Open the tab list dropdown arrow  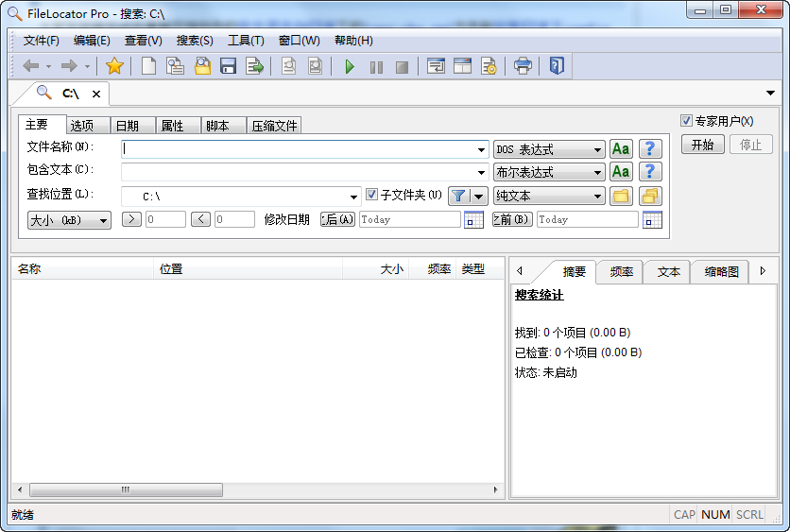pyautogui.click(x=770, y=93)
